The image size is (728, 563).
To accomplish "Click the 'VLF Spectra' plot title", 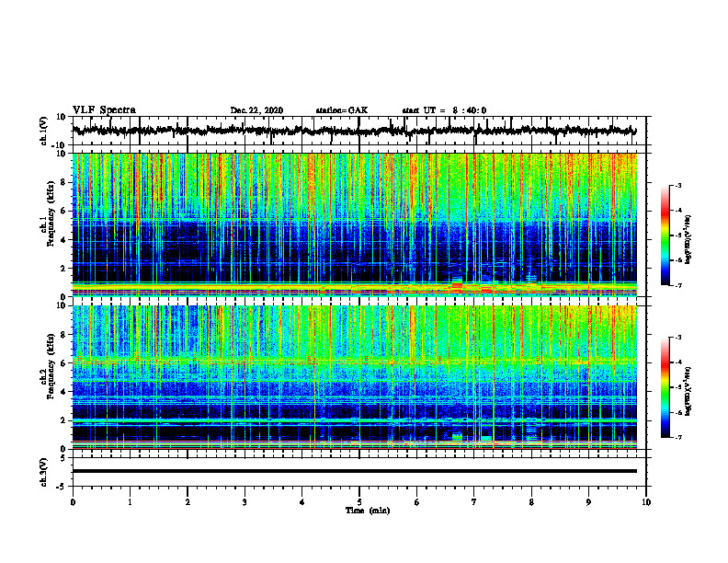I will [x=104, y=110].
